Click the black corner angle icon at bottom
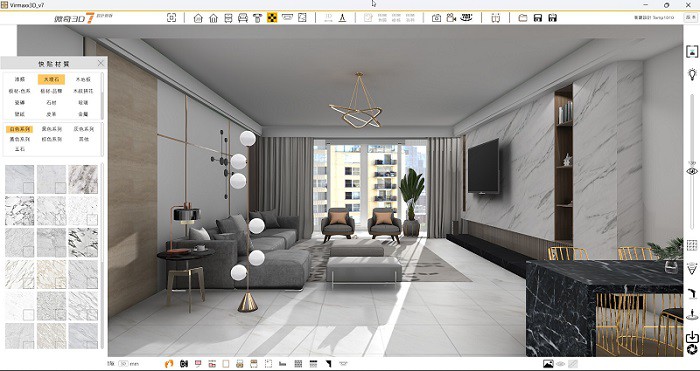The width and height of the screenshot is (700, 371). point(329,364)
